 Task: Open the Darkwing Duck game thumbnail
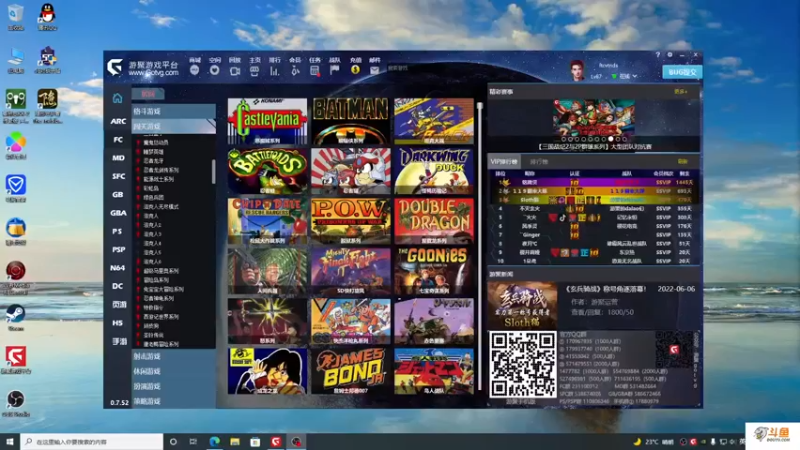434,171
